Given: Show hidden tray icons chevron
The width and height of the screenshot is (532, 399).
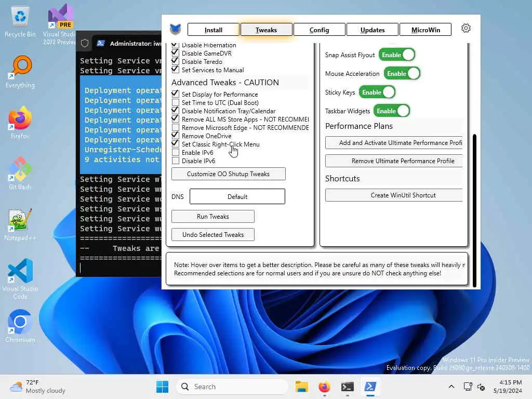Looking at the screenshot, I should [x=451, y=387].
